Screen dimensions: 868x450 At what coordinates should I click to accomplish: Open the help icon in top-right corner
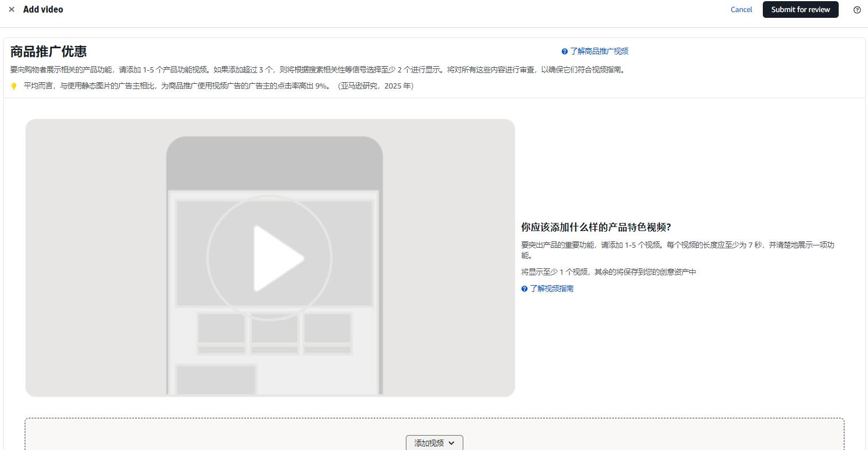[x=857, y=10]
